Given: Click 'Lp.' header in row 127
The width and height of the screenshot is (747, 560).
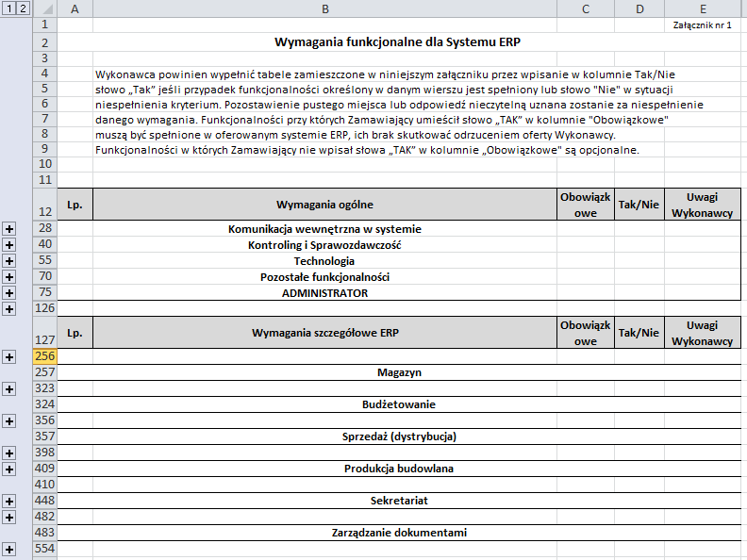Looking at the screenshot, I should [75, 333].
